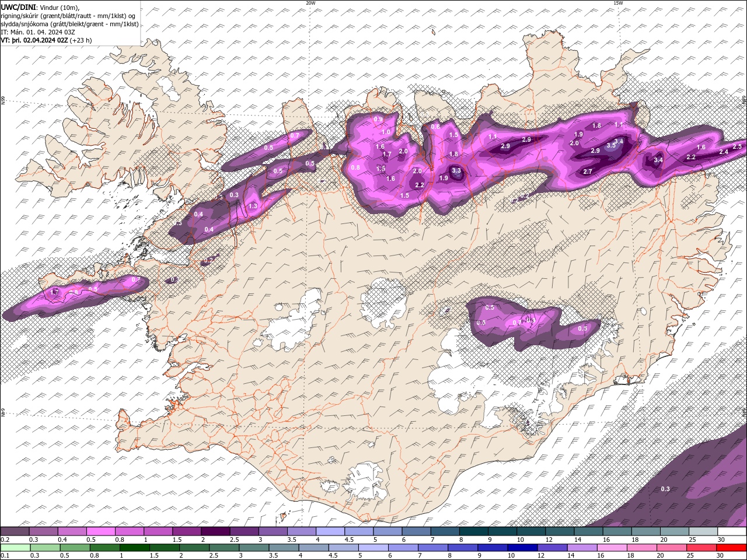The width and height of the screenshot is (747, 560).
Task: Click the 3.5 precipitation value on the map
Action: [611, 145]
